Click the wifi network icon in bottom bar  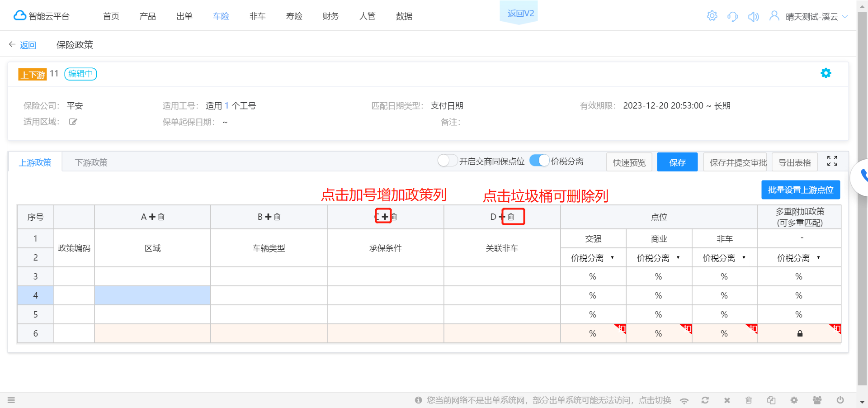coord(684,400)
